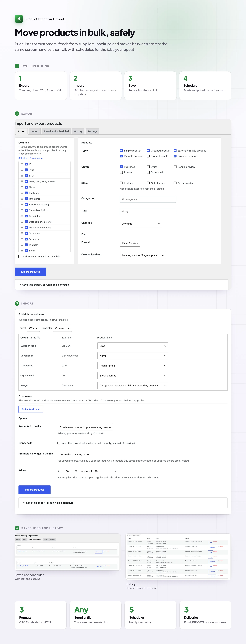Image resolution: width=246 pixels, height=644 pixels.
Task: Click the drag handle beside Short description
Action: [x=22, y=210]
